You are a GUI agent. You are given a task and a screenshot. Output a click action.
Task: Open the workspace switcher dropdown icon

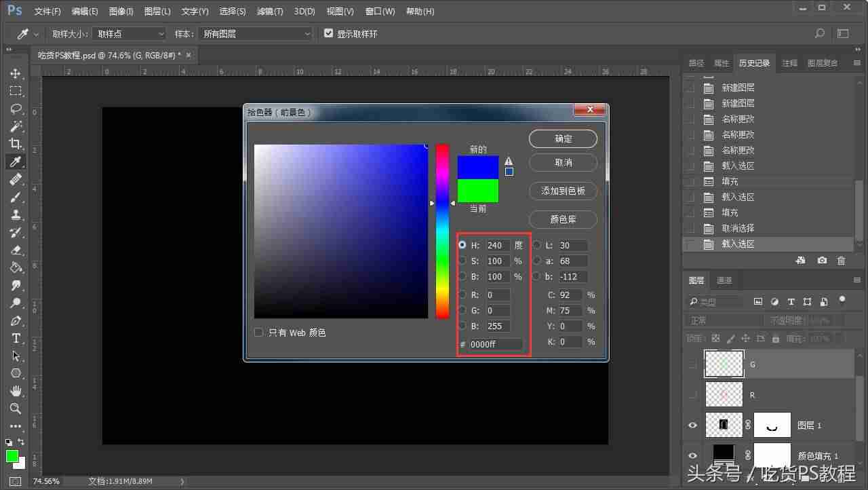point(843,33)
